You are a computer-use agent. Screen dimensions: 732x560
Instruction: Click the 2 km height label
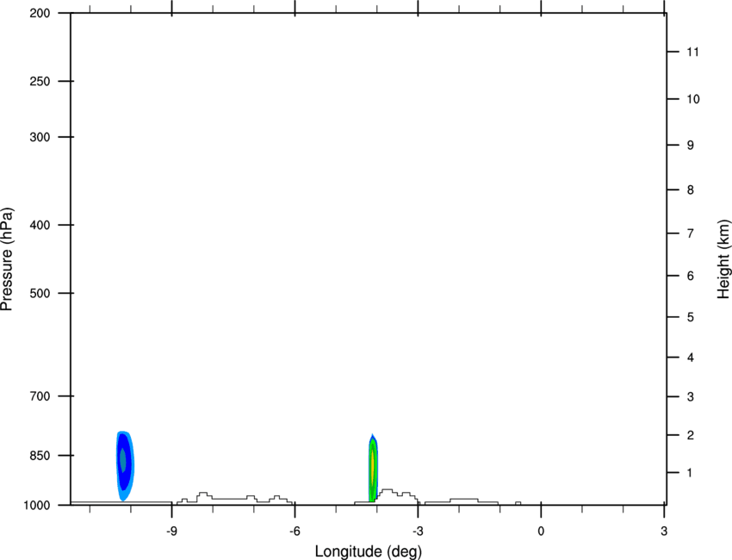click(690, 435)
